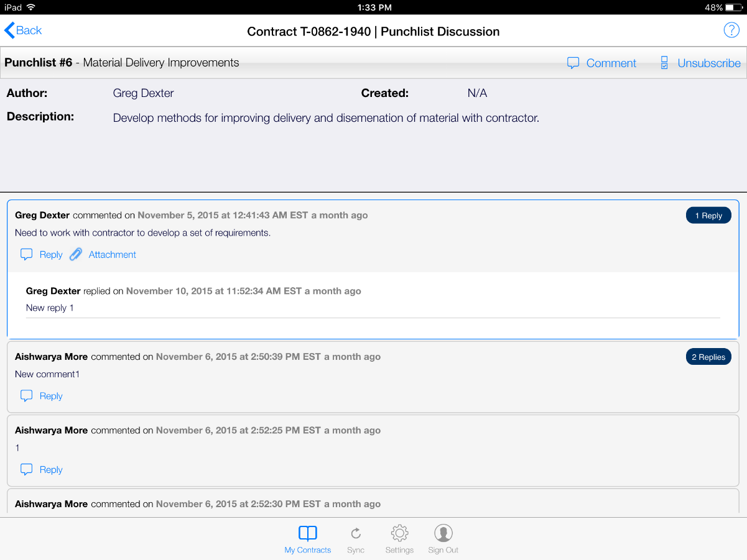Tap the iPad battery indicator
The image size is (747, 560).
[733, 7]
